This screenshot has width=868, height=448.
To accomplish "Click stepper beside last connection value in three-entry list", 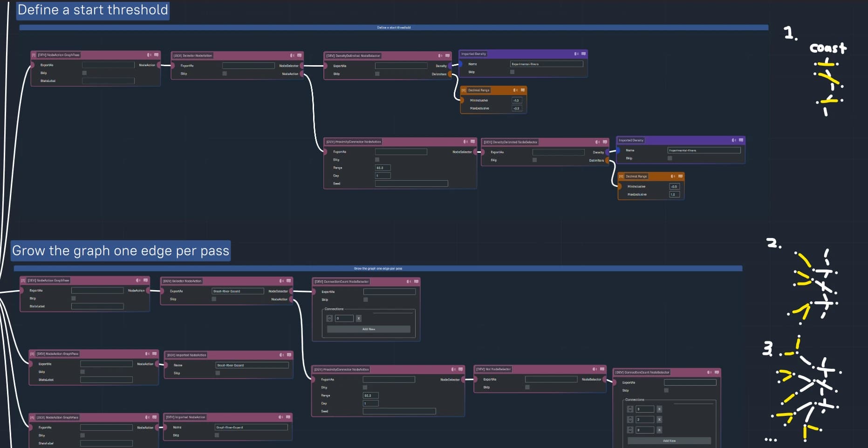I will [630, 430].
